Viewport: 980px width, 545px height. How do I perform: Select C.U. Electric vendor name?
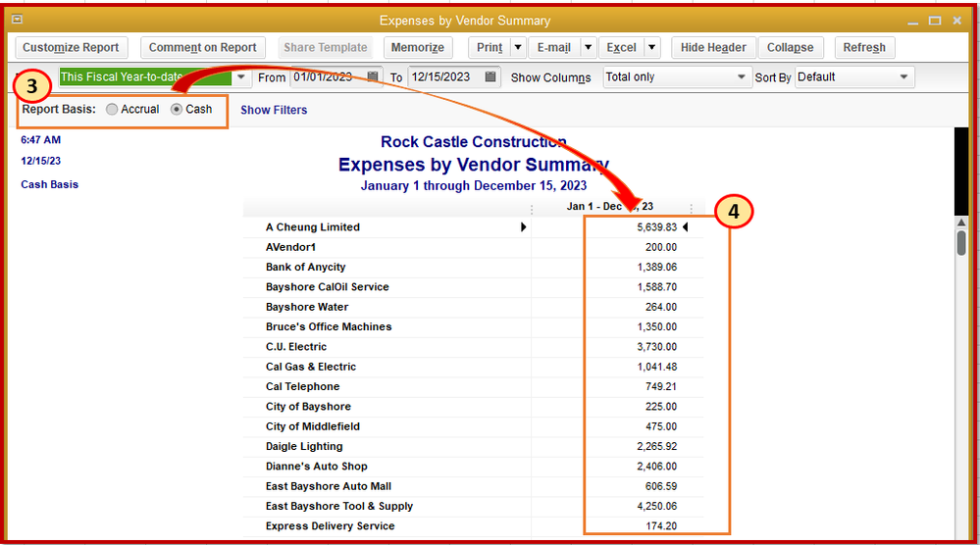296,347
